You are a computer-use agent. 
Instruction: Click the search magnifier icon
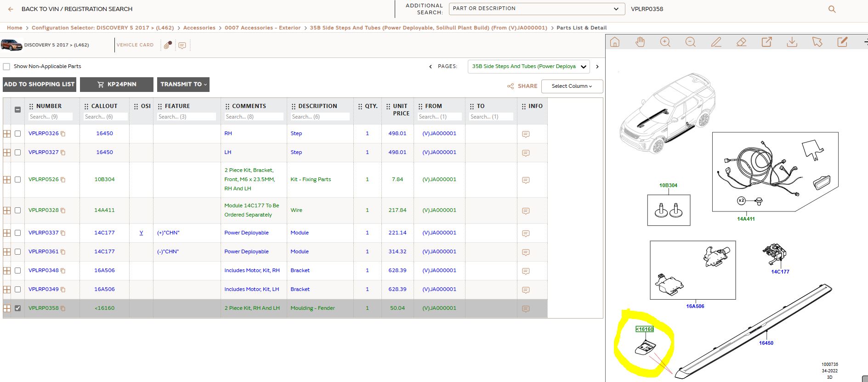click(x=832, y=9)
